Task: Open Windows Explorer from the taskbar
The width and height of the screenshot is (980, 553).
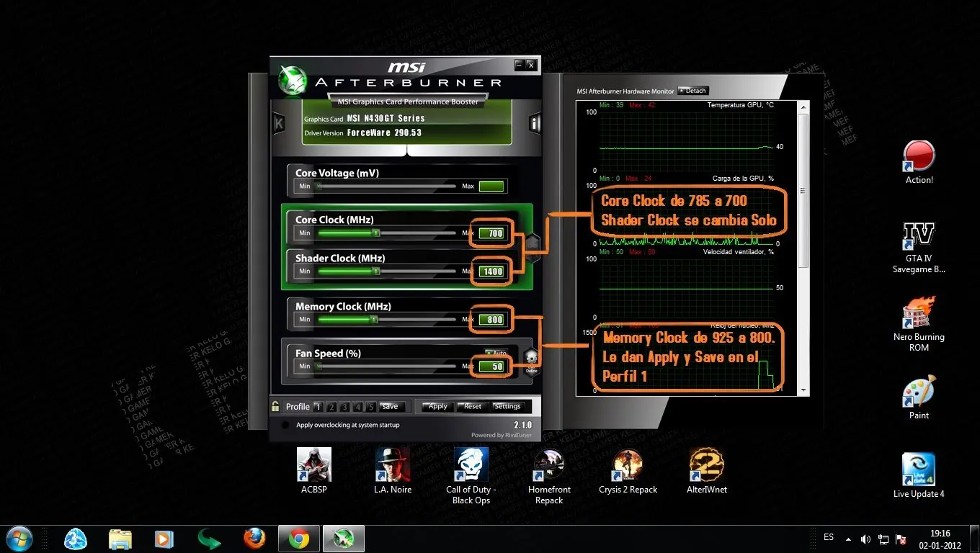Action: tap(120, 539)
